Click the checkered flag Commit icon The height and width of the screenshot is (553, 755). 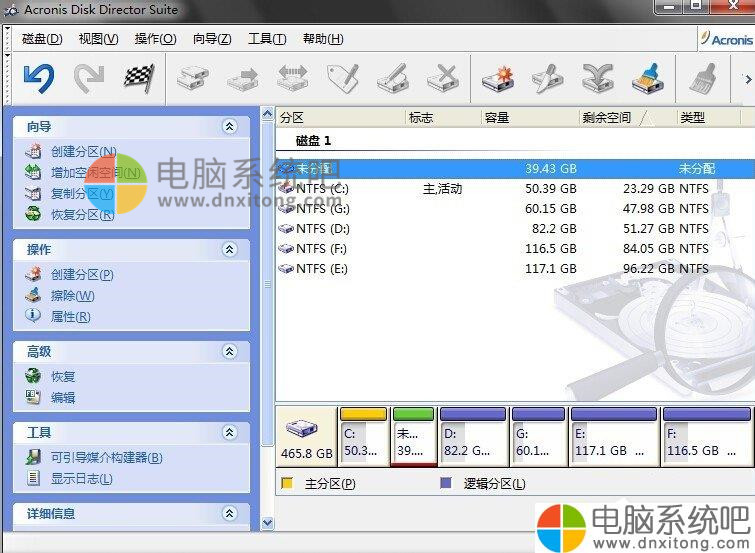[139, 79]
